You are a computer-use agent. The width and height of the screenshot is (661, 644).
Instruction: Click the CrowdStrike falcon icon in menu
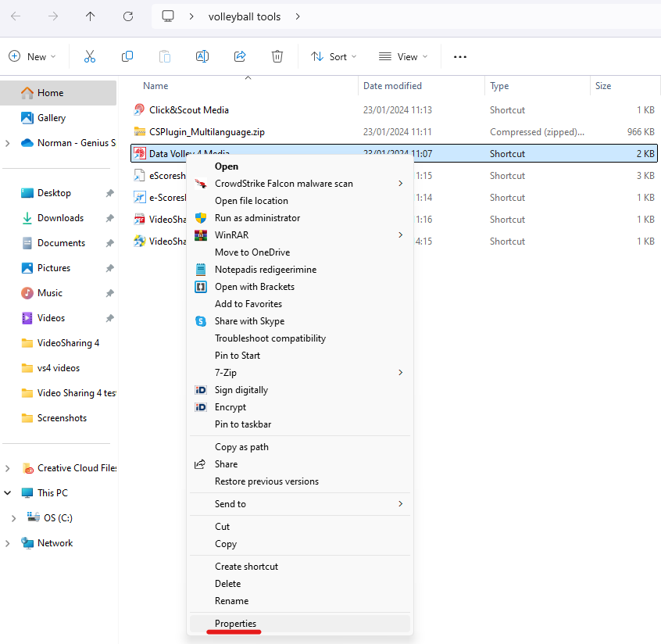(x=201, y=184)
